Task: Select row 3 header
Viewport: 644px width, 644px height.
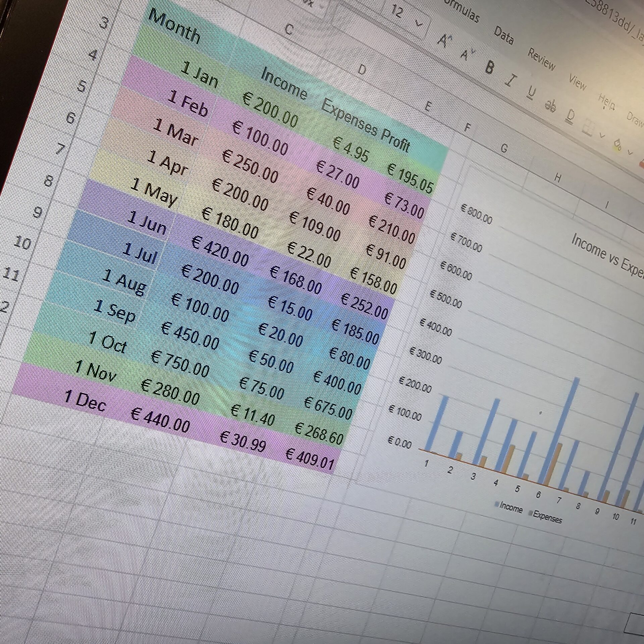Action: 104,23
